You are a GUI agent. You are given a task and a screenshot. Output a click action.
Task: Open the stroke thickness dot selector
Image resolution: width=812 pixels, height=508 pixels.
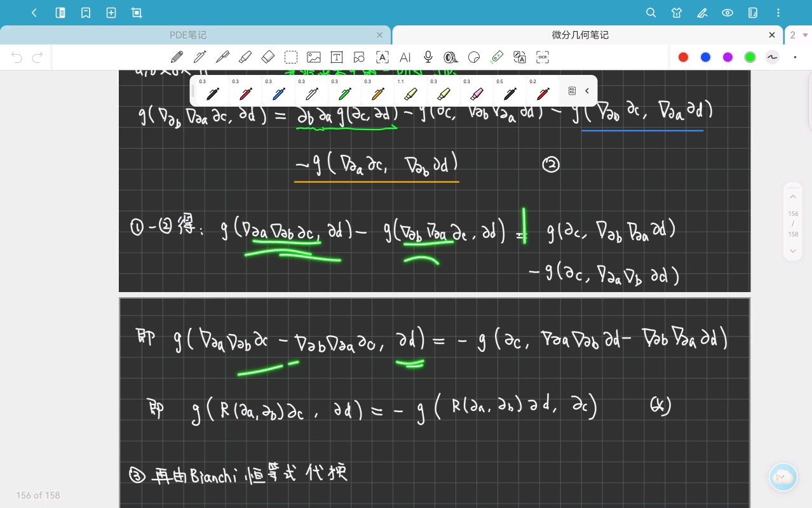[x=795, y=57]
